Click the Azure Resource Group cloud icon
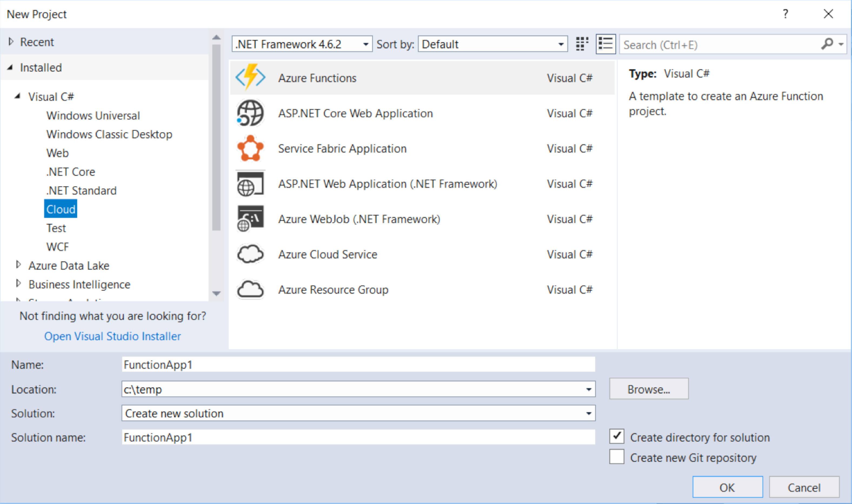Viewport: 852px width, 504px height. 250,289
